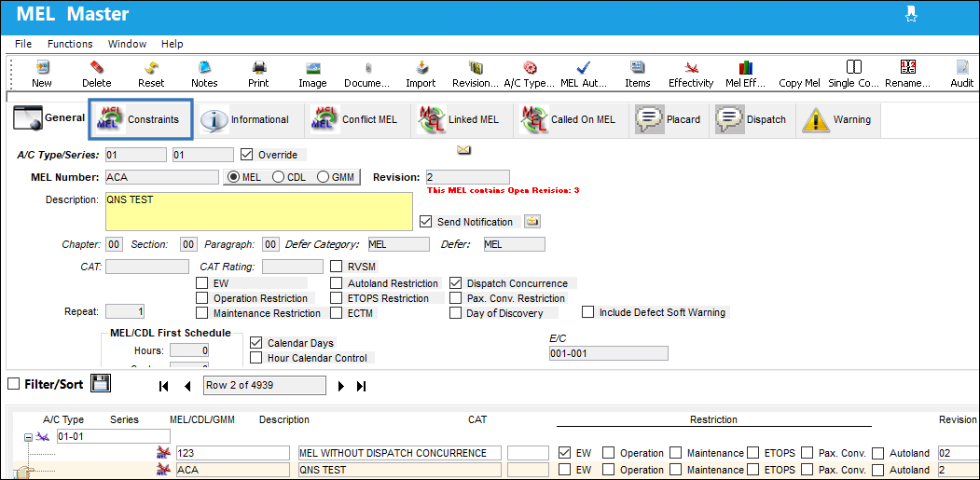Click the envelope icon beside Override
980x480 pixels.
[463, 149]
